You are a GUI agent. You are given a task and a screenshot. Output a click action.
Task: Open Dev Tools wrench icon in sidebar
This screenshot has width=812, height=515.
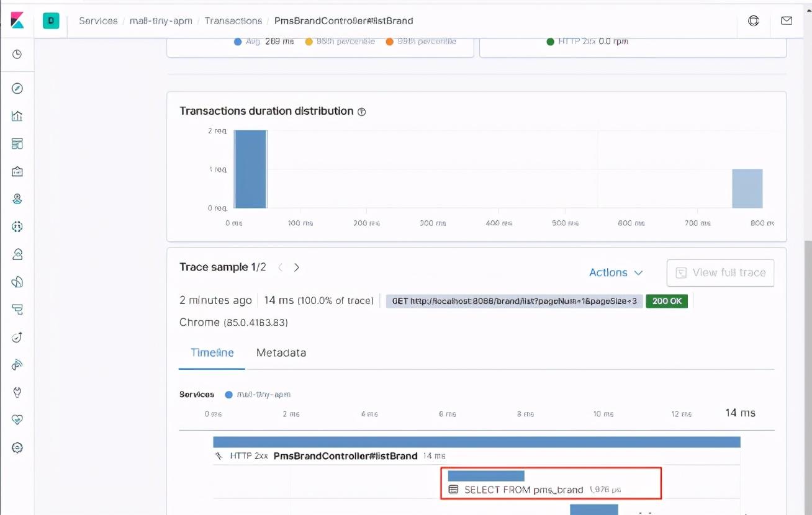[x=17, y=392]
